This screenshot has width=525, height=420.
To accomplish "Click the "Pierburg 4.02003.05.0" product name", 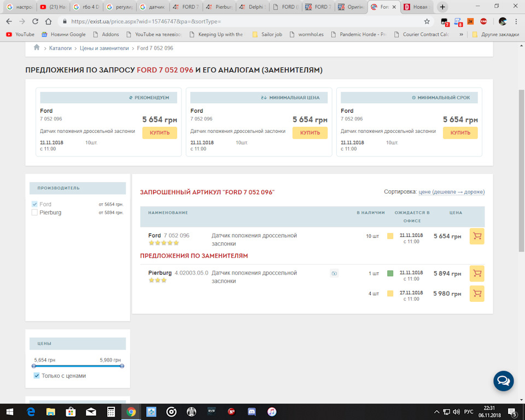I will tap(178, 273).
